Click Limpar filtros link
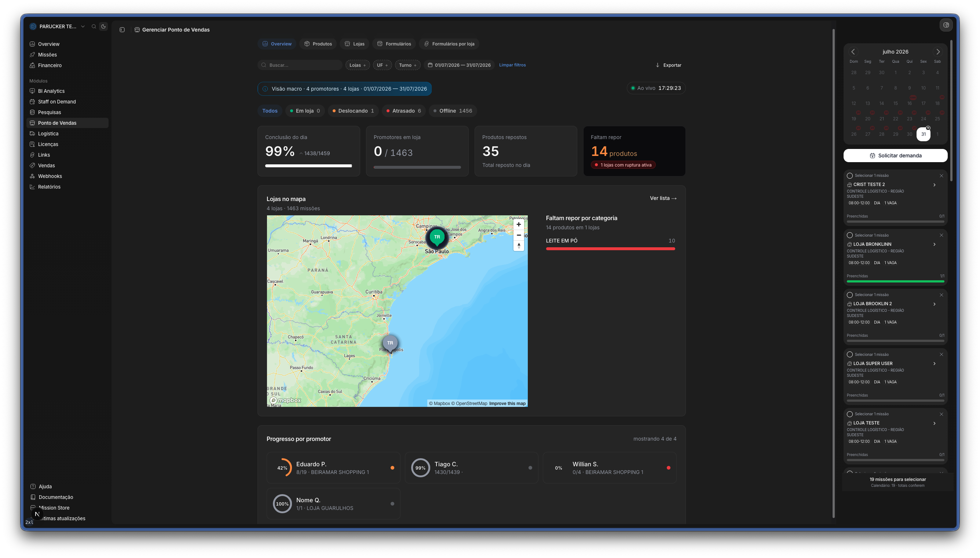The width and height of the screenshot is (980, 558). (512, 65)
